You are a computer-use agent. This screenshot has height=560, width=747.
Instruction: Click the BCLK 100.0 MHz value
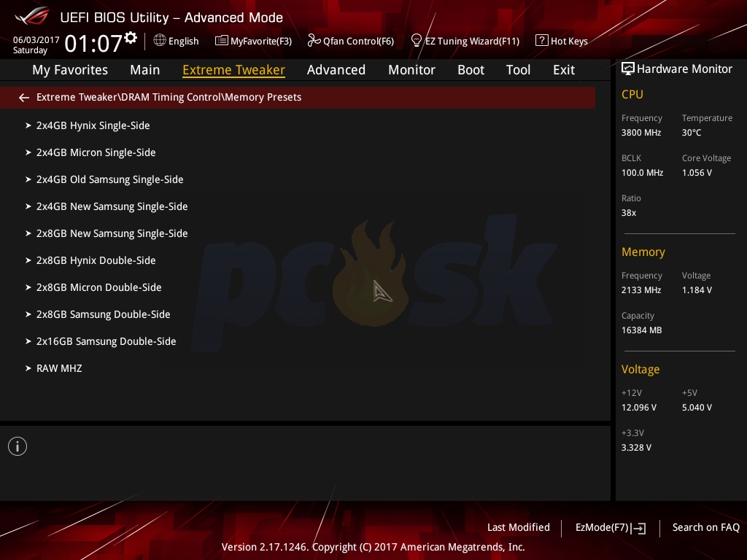[642, 173]
